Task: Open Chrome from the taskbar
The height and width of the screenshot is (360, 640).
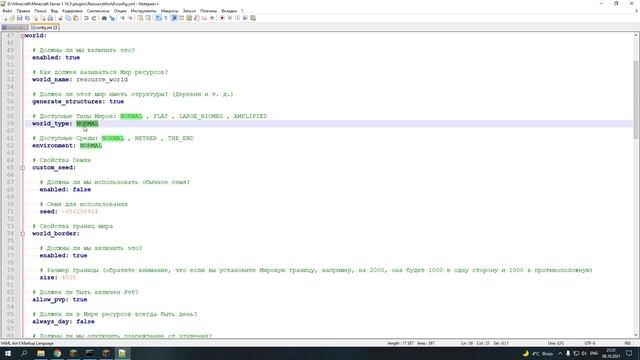Action: pos(57,353)
